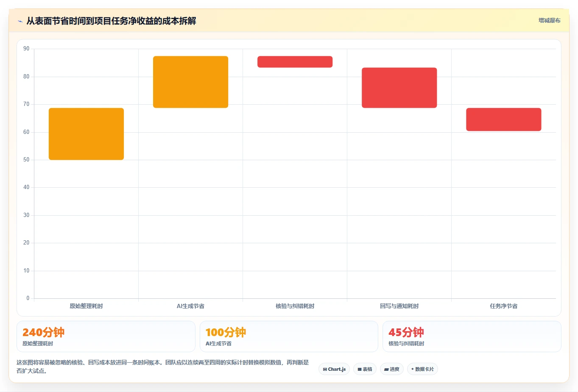Select the red 回写与通知耗时 bar

pyautogui.click(x=399, y=88)
